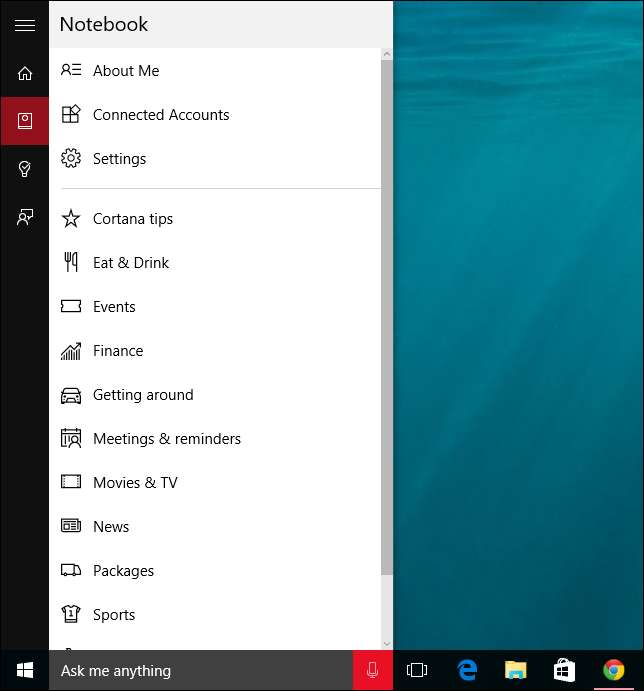Click the Meetings & reminders calendar icon
The image size is (644, 691).
coord(71,438)
